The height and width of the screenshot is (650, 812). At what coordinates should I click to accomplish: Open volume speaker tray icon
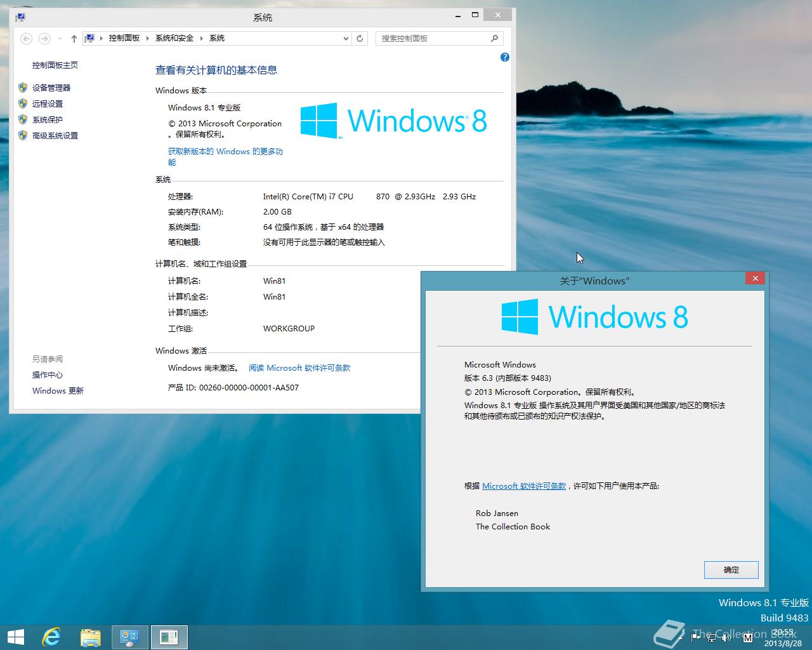coord(727,637)
